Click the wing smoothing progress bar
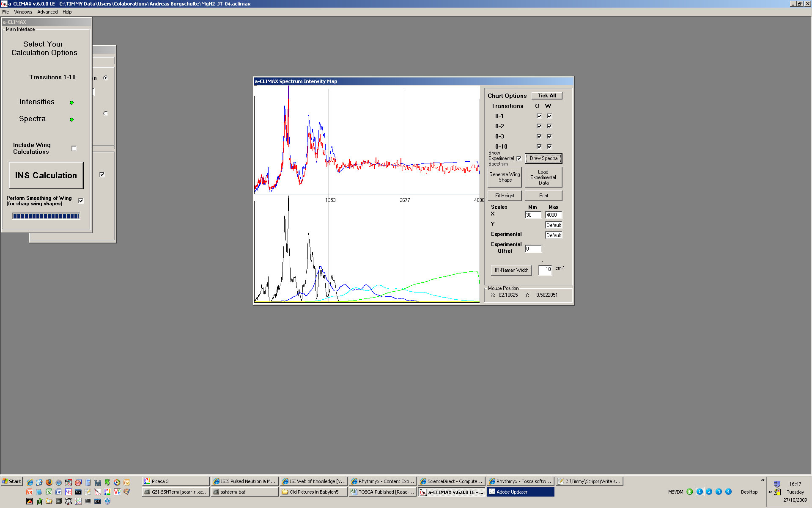 coord(46,216)
